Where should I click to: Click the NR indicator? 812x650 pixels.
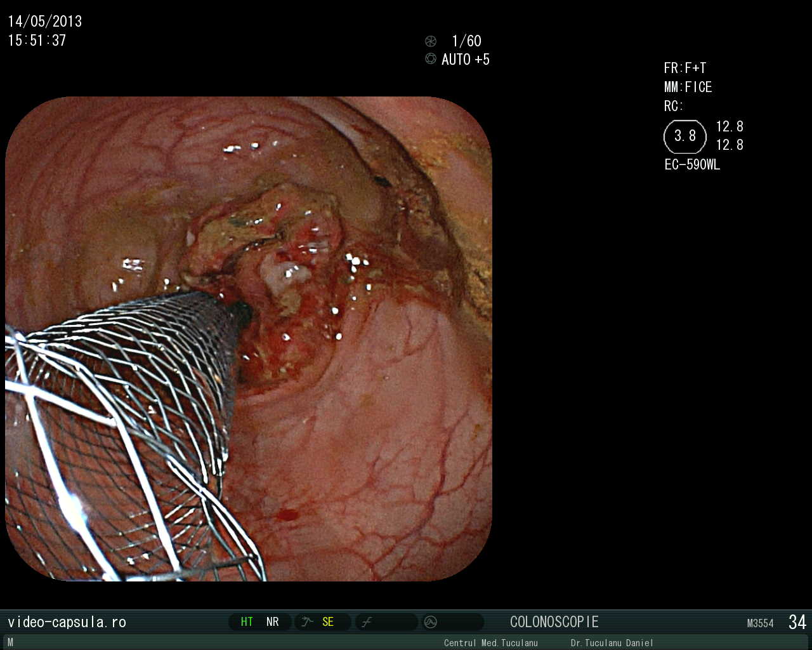tap(273, 622)
